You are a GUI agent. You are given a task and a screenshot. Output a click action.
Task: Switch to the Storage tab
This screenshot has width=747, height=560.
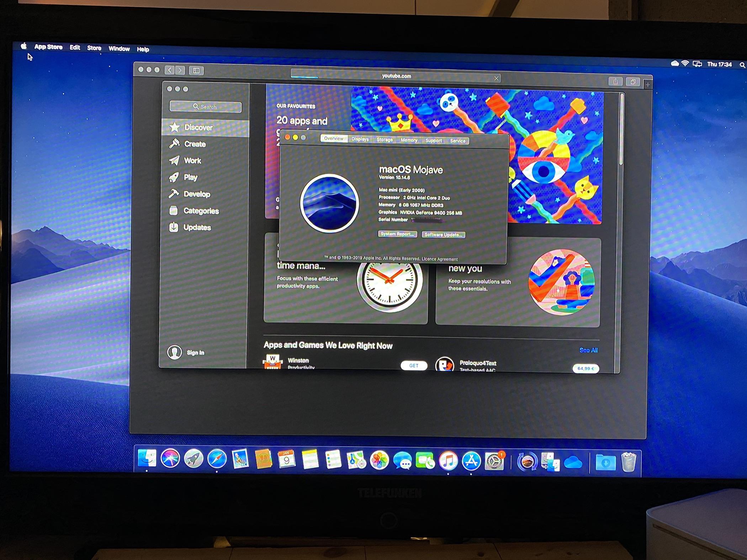384,140
